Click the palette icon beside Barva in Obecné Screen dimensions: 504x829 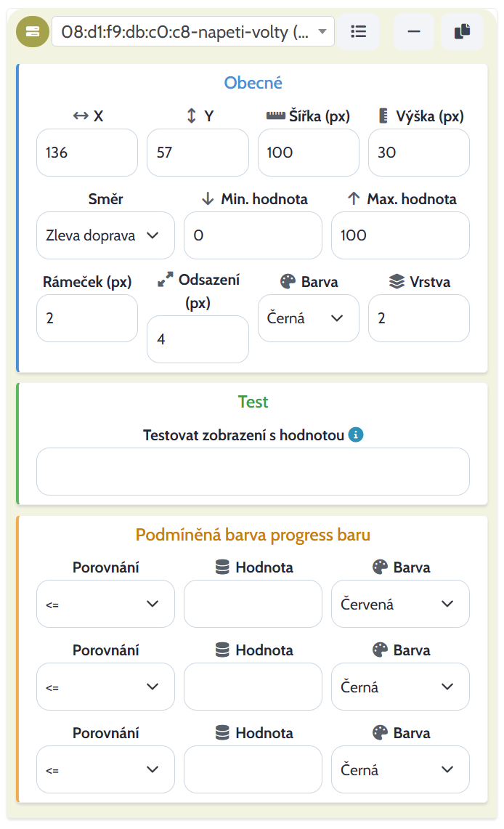point(288,281)
